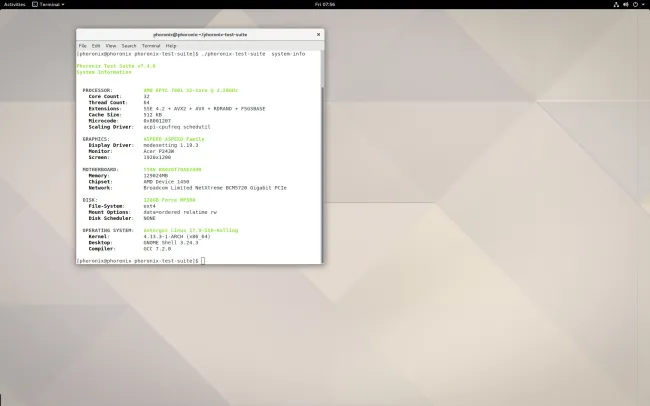Click the 'System Information' green line

coord(104,72)
